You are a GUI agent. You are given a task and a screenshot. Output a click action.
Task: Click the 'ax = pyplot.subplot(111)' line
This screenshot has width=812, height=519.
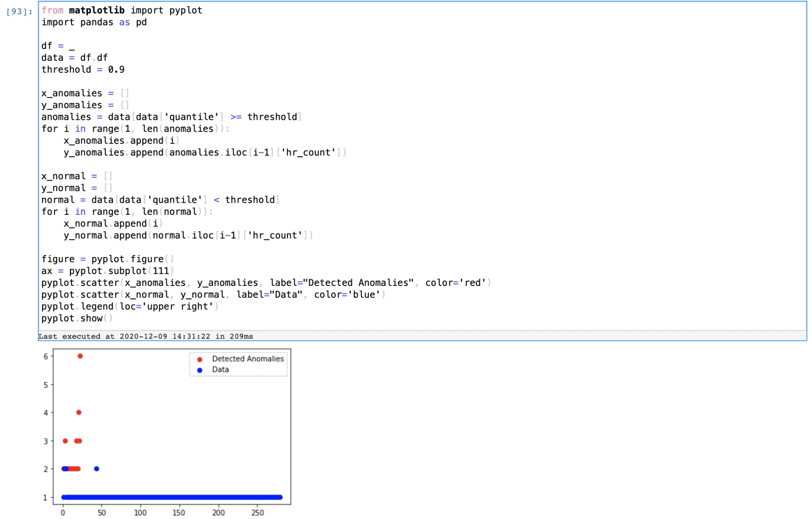coord(108,271)
